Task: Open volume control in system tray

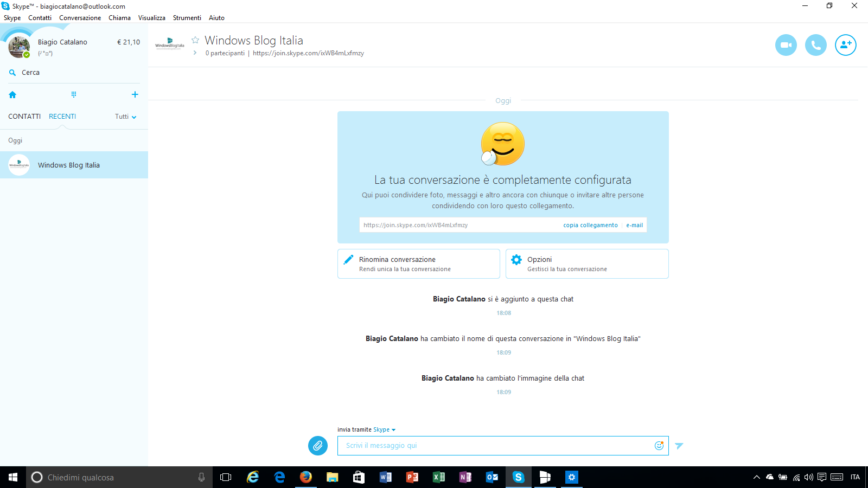Action: [x=809, y=477]
